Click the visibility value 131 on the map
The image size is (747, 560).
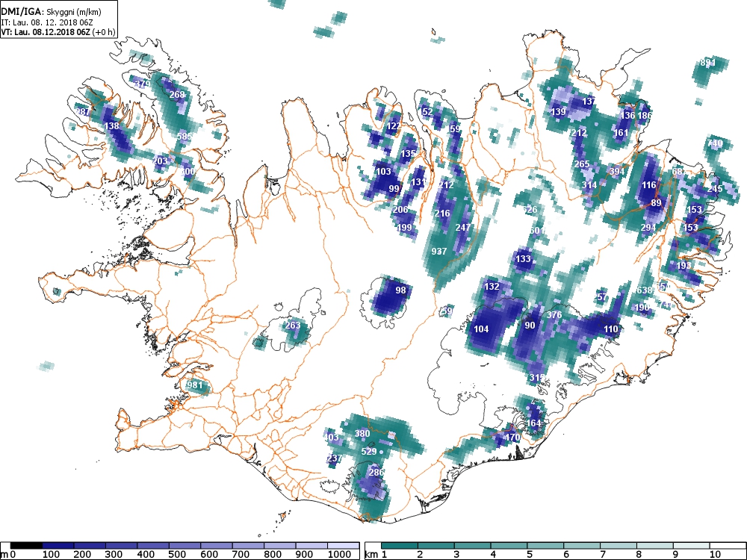pos(419,182)
